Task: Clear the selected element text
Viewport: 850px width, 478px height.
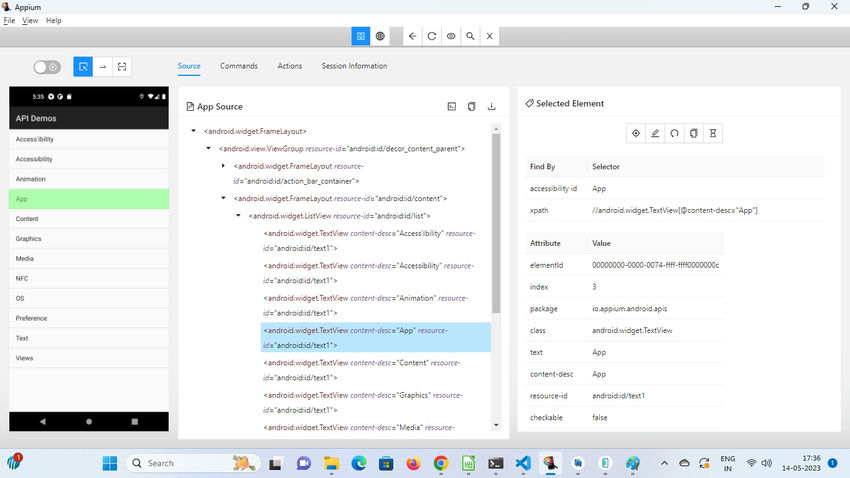Action: [x=674, y=133]
